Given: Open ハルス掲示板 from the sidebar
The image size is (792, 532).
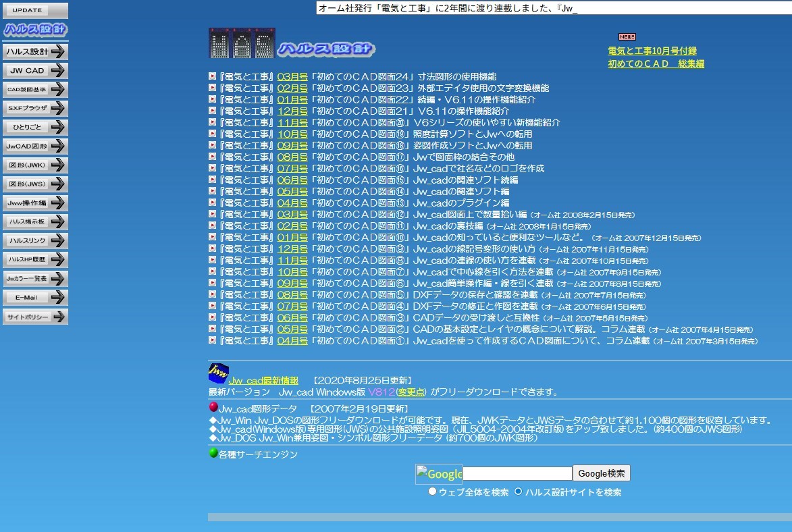Looking at the screenshot, I should pyautogui.click(x=35, y=221).
